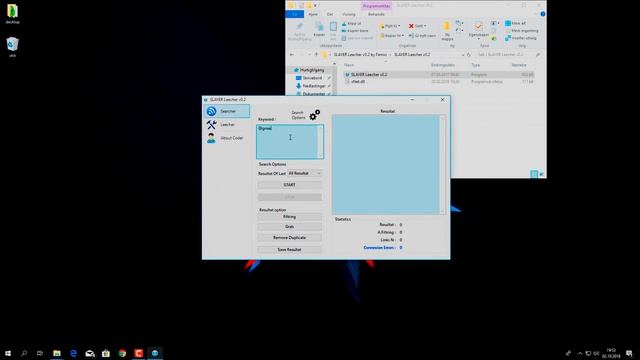Click the Resultat list vertical scrollbar
640x360 pixels.
[442, 164]
